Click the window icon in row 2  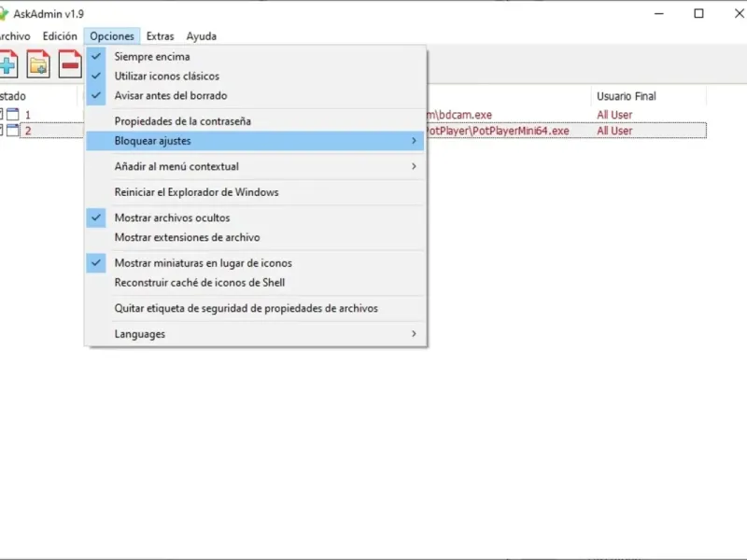[13, 131]
